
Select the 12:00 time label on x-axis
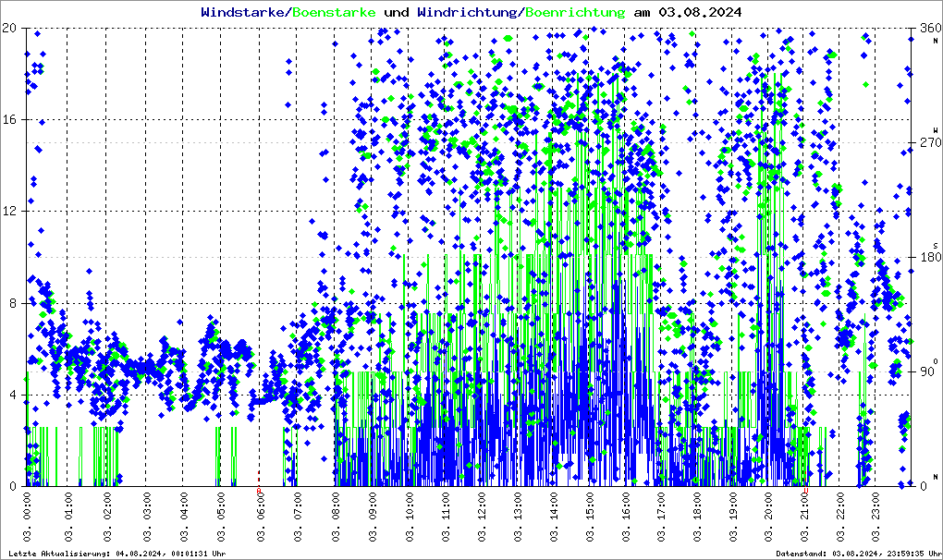pyautogui.click(x=482, y=517)
